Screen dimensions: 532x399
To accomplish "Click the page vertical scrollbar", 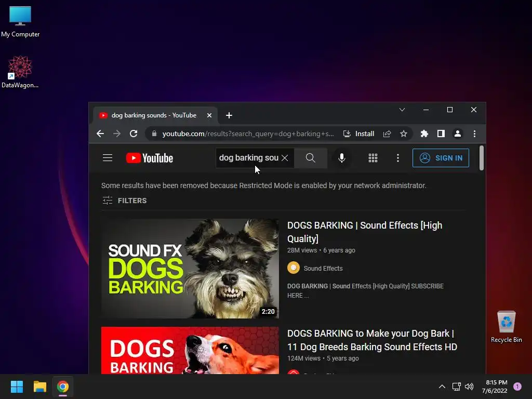I will [482, 158].
